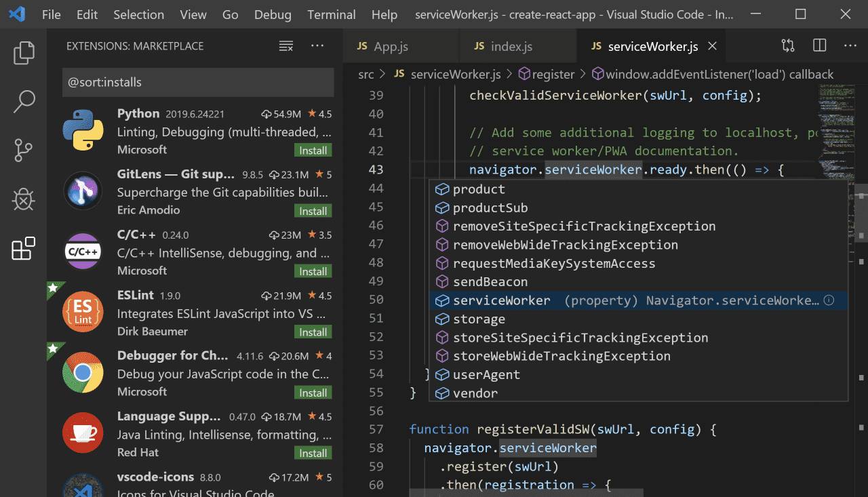
Task: Choose storeSiteSpecificTrackingException suggestion
Action: 638,338
